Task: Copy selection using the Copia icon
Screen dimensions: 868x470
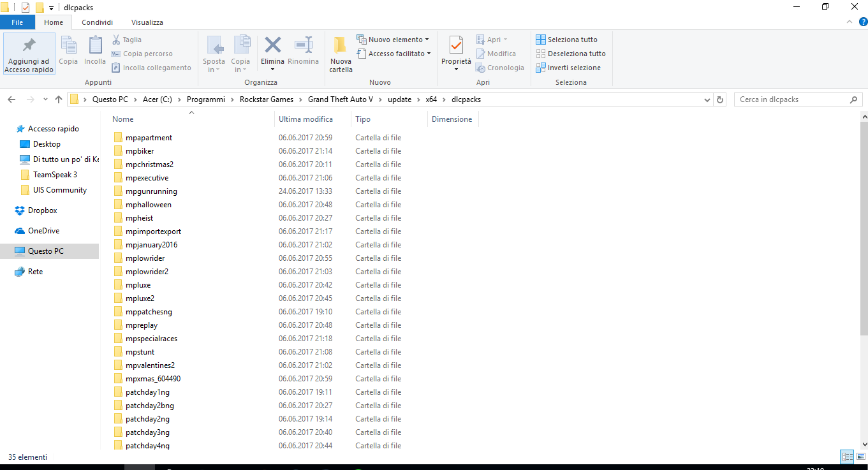Action: (x=68, y=52)
